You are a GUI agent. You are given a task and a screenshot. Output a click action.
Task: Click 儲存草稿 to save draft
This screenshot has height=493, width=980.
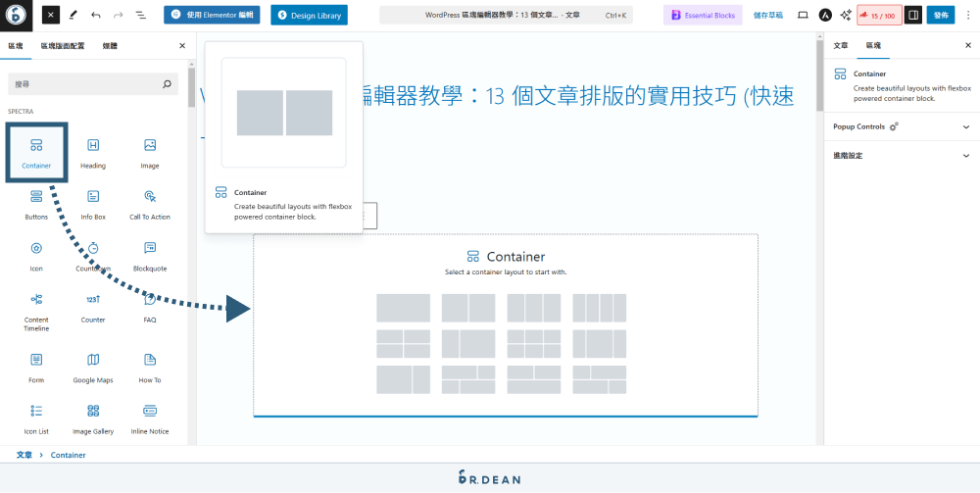pos(768,15)
